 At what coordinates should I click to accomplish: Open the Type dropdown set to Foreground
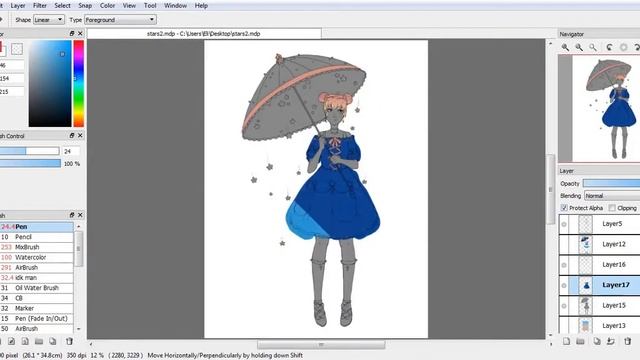coord(120,20)
